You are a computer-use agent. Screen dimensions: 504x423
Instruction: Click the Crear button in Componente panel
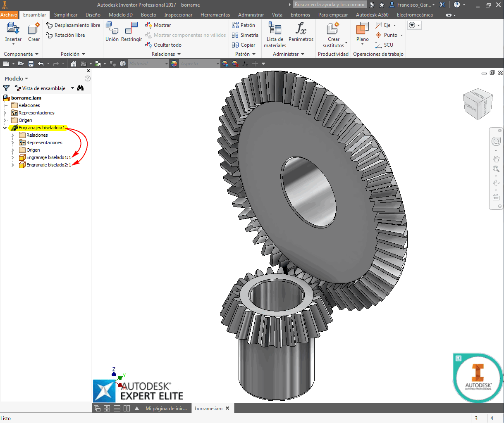[33, 33]
